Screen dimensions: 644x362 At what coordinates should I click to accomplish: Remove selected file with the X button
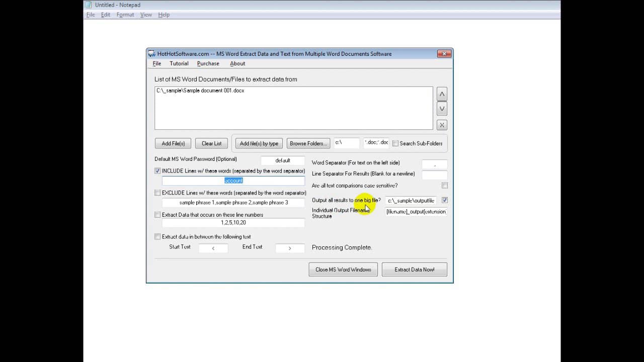[442, 125]
